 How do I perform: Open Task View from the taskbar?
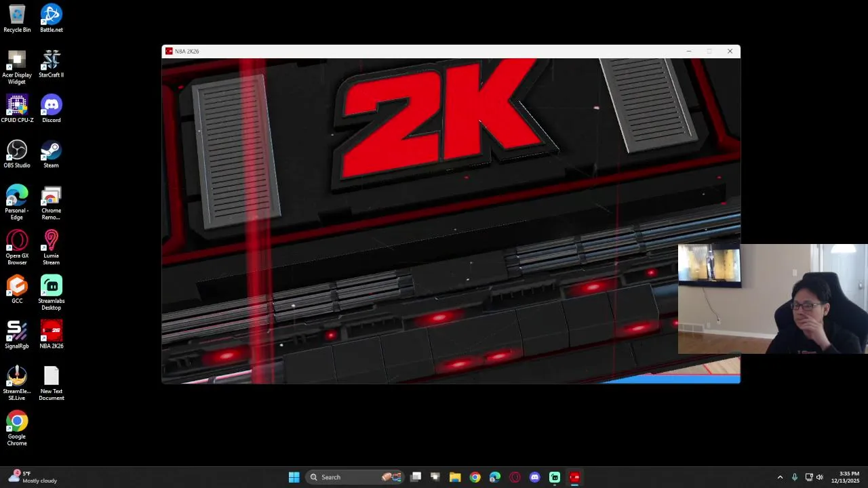[416, 477]
